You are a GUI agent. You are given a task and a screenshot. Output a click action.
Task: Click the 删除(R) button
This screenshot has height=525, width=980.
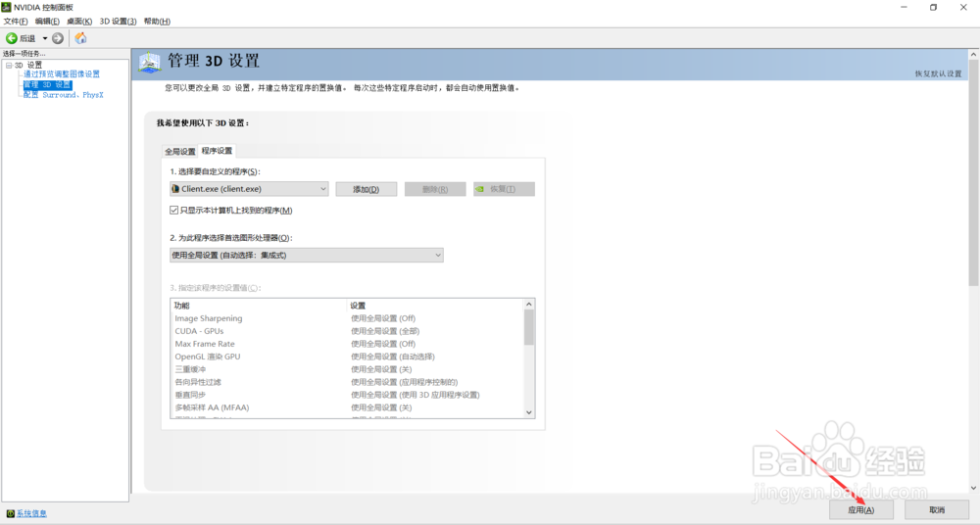[435, 189]
